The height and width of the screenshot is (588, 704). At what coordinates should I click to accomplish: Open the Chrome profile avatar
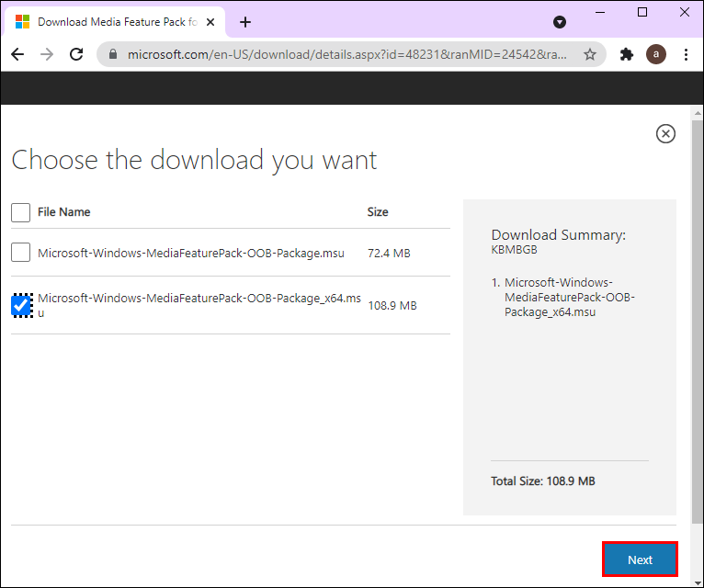point(655,54)
